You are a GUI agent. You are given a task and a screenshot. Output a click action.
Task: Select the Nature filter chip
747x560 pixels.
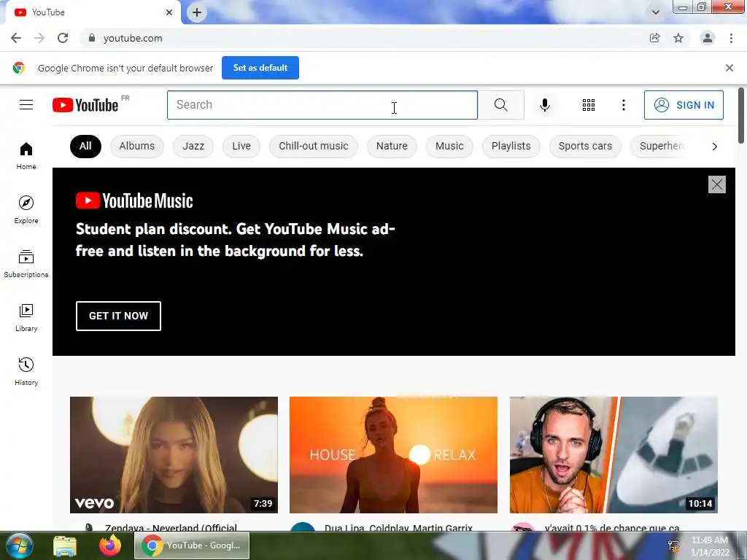point(392,146)
